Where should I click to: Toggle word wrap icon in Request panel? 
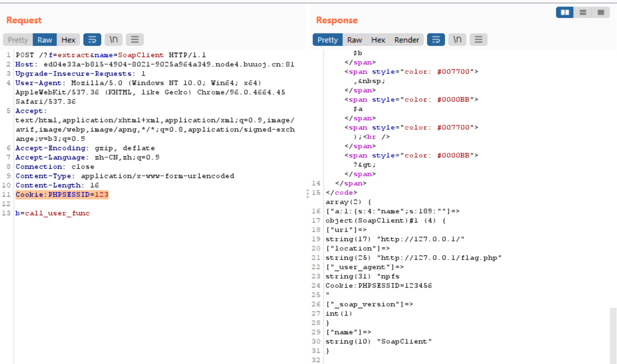pos(92,40)
